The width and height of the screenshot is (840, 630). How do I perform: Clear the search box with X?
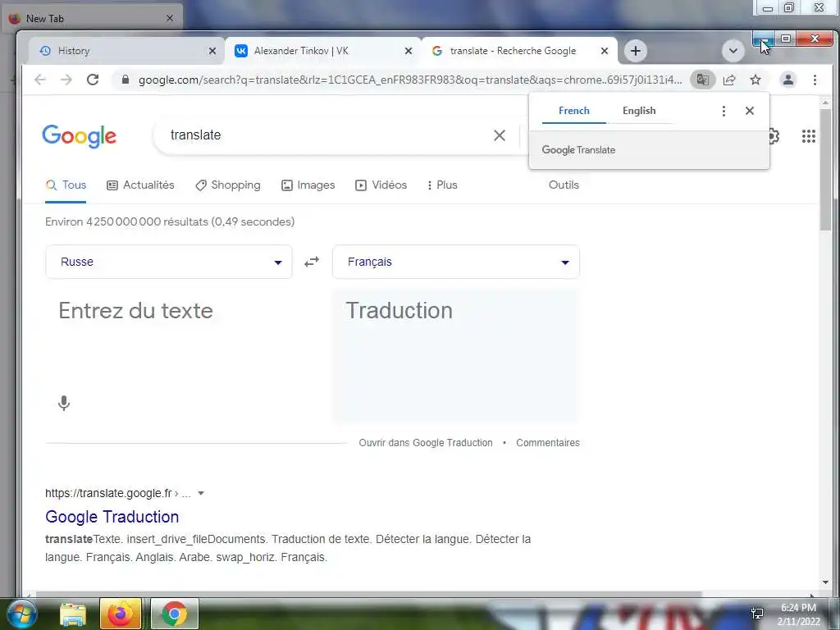(x=500, y=135)
